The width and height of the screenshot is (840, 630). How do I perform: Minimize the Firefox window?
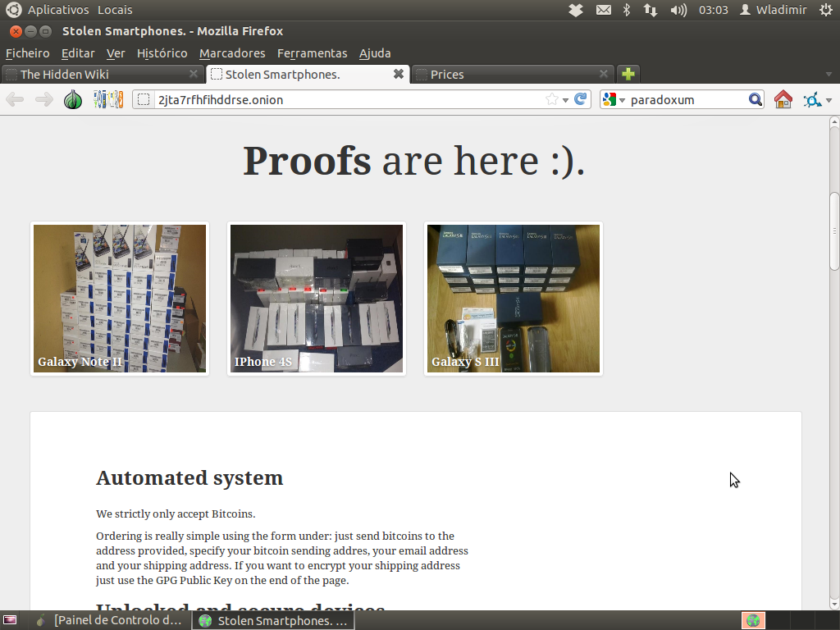(31, 31)
